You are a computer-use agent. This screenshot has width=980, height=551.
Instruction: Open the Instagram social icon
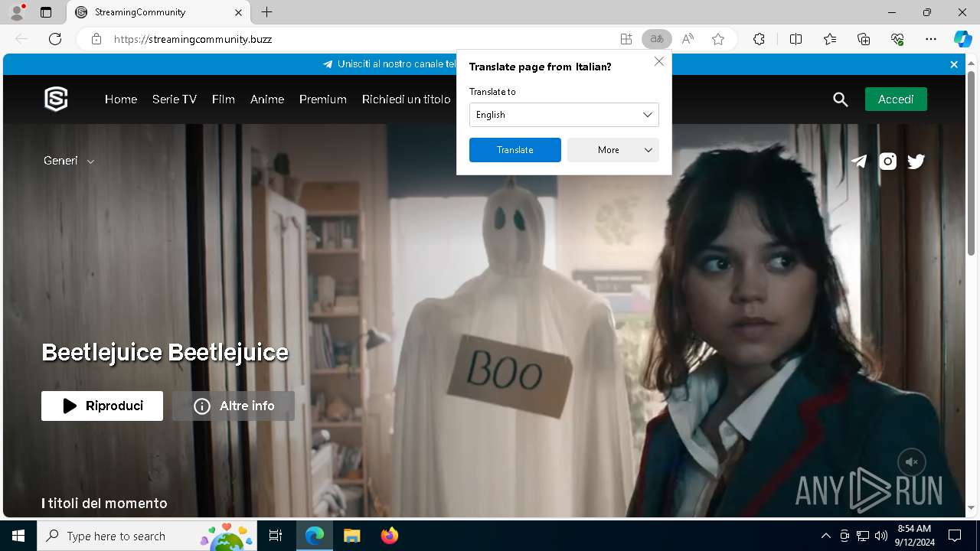888,161
